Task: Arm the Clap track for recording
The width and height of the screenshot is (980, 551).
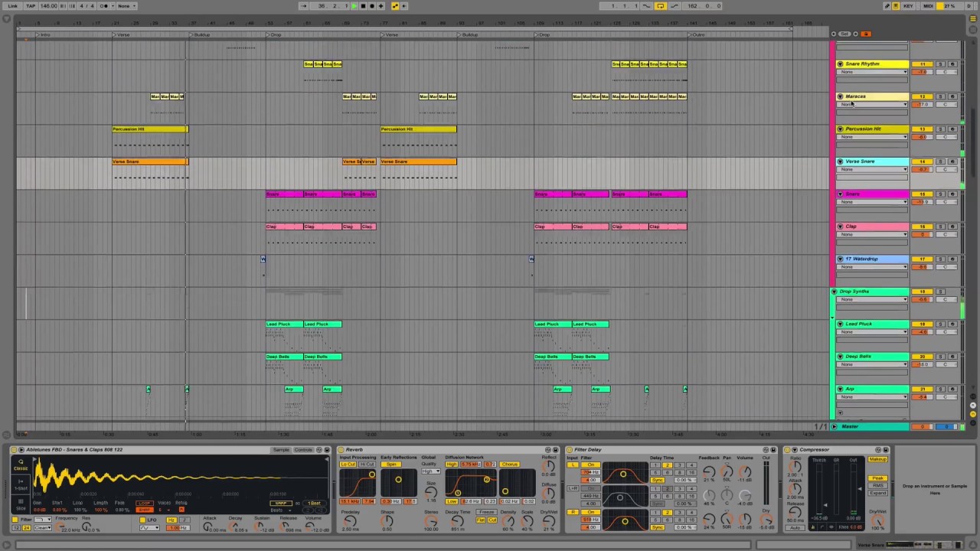Action: [952, 227]
